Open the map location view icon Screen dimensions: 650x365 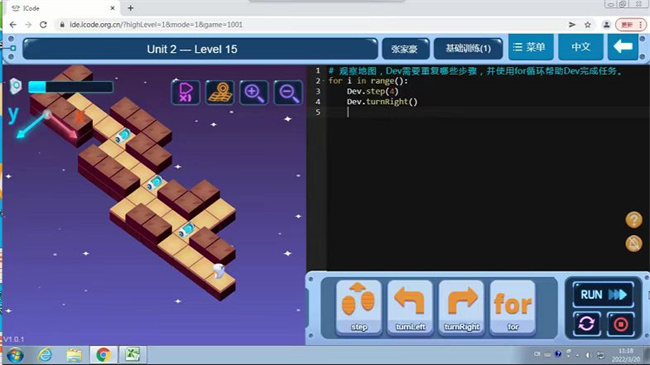[220, 92]
